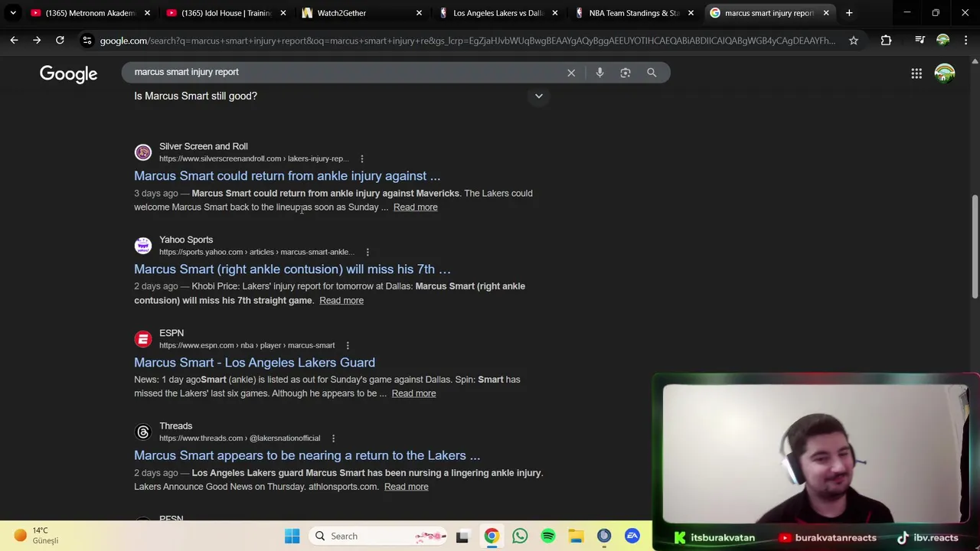980x551 pixels.
Task: Open 'Marcus Smart (right ankle contusion)' result
Action: [292, 269]
